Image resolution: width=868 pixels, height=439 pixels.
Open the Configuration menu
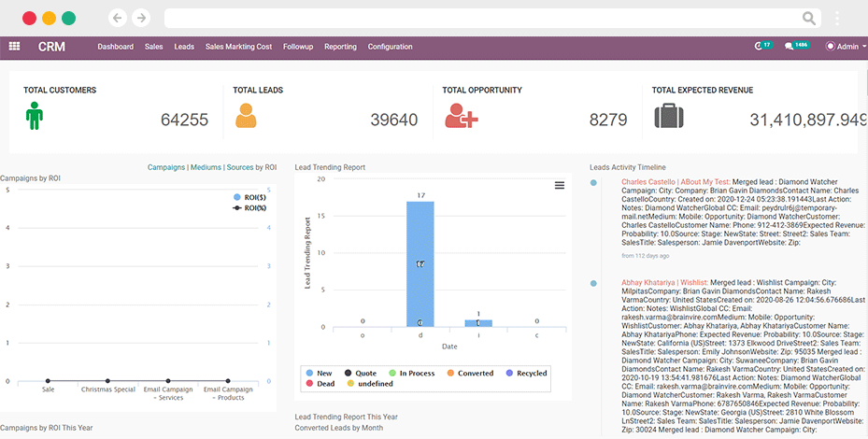click(391, 47)
